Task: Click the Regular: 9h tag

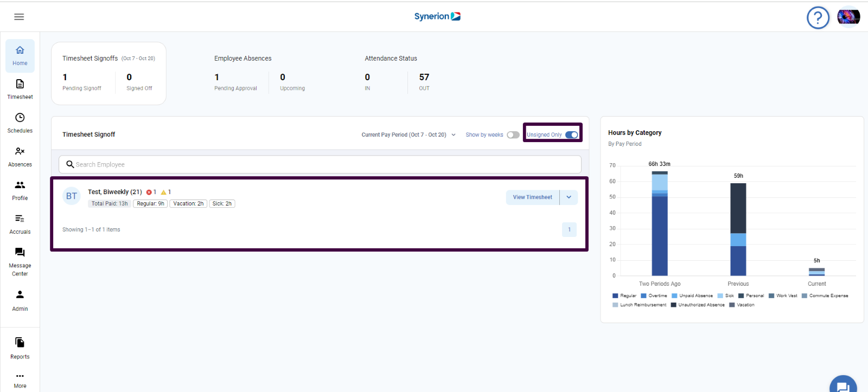Action: pyautogui.click(x=150, y=204)
